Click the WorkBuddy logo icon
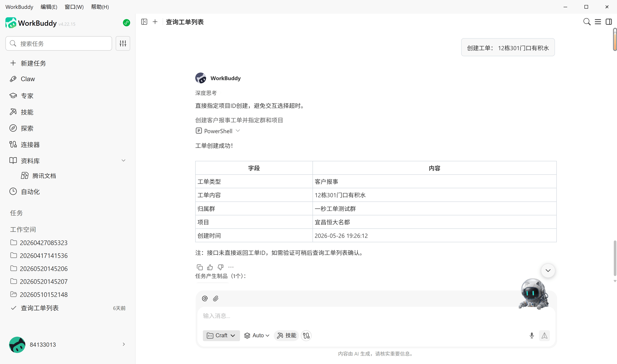This screenshot has height=364, width=617. (11, 23)
